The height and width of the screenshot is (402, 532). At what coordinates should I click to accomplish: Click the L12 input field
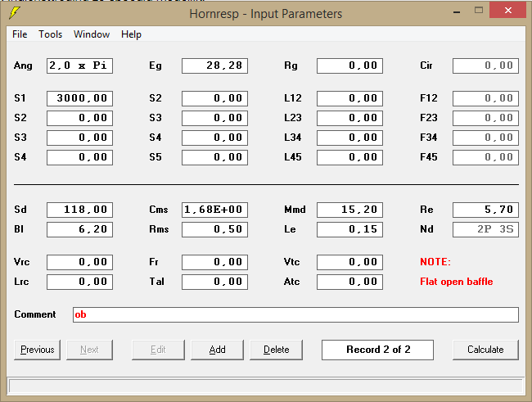[x=349, y=98]
